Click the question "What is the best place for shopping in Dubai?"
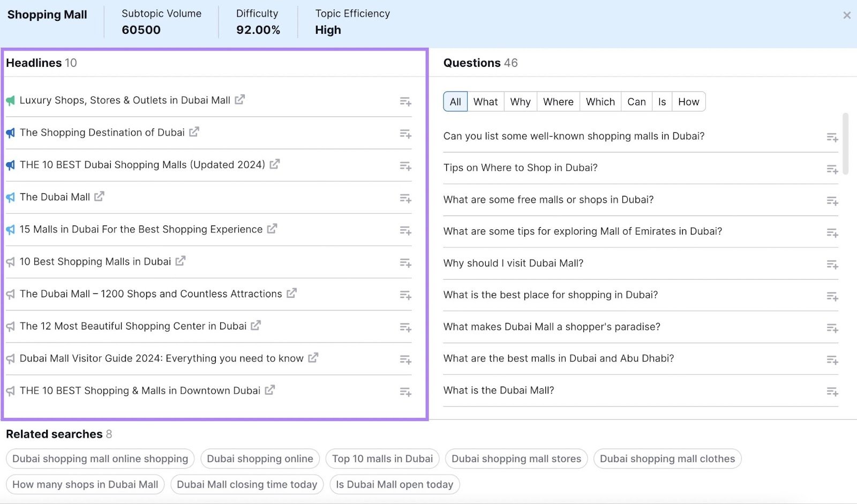 pos(550,295)
